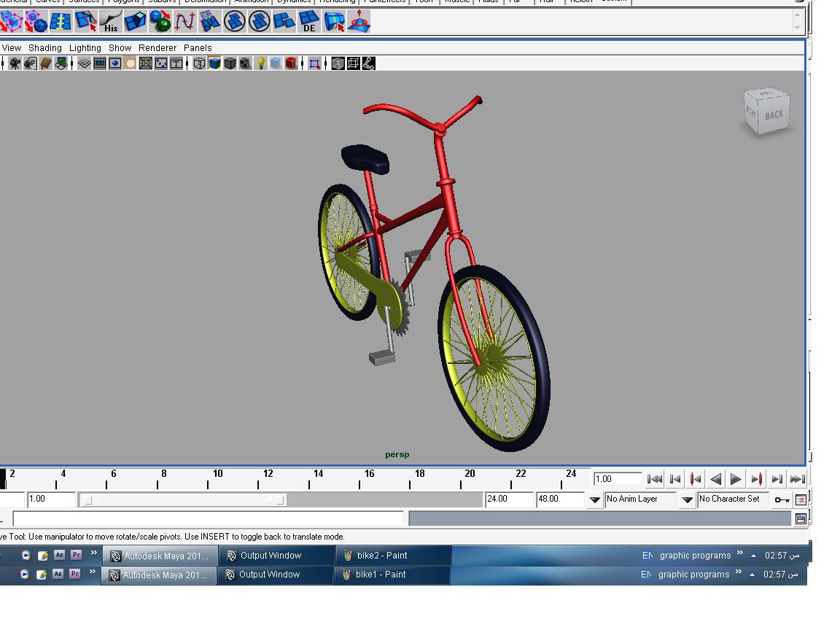This screenshot has width=840, height=630.
Task: Open the Script Editor icon
Action: pyautogui.click(x=801, y=518)
